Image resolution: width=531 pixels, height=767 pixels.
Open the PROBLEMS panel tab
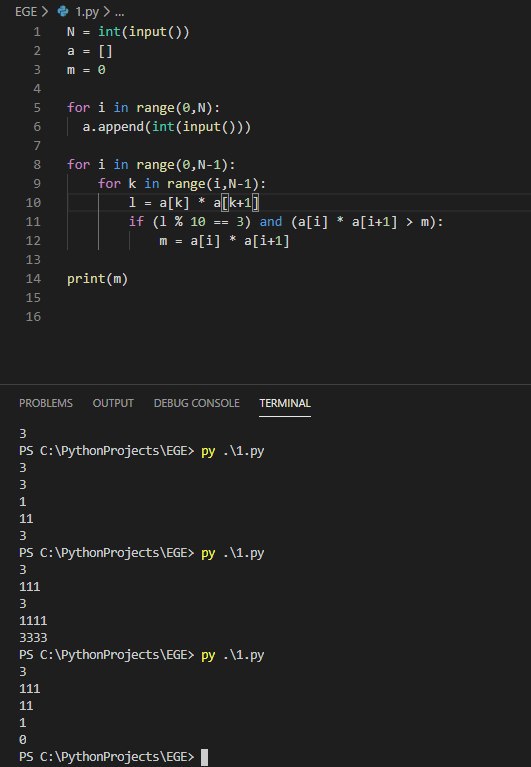click(x=45, y=403)
